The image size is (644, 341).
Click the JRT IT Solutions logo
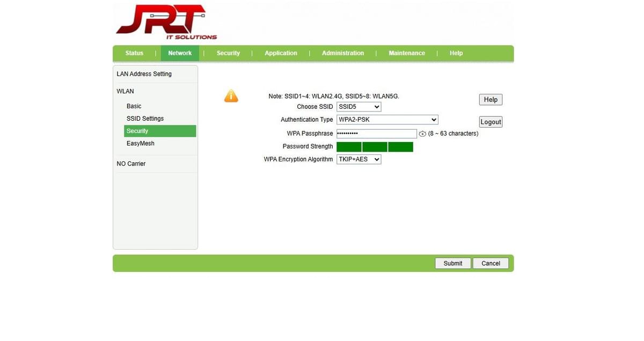click(166, 23)
